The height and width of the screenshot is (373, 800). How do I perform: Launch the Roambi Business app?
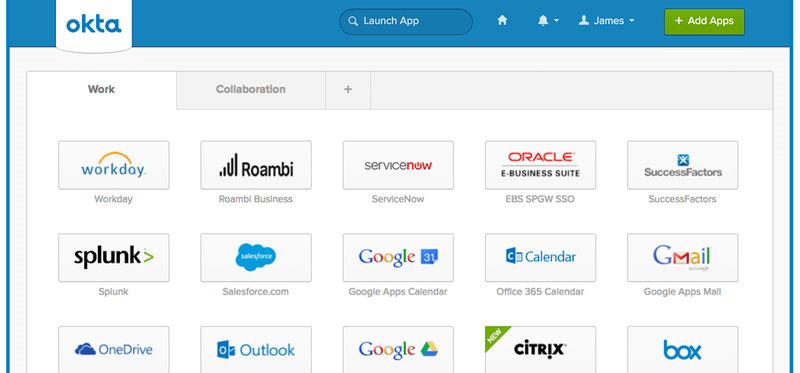coord(256,165)
